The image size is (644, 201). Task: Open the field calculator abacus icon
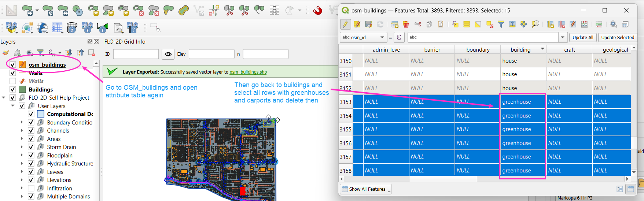584,24
